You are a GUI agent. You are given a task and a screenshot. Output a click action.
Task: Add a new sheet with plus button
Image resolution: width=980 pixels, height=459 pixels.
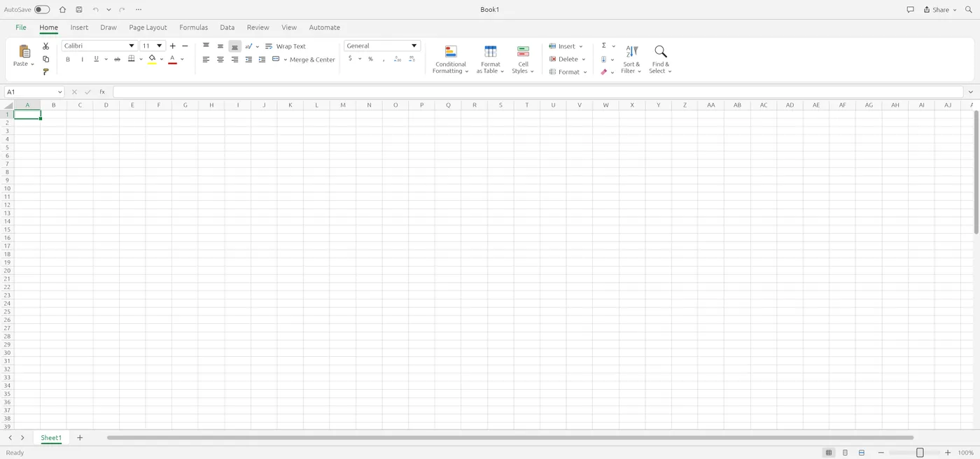tap(80, 438)
